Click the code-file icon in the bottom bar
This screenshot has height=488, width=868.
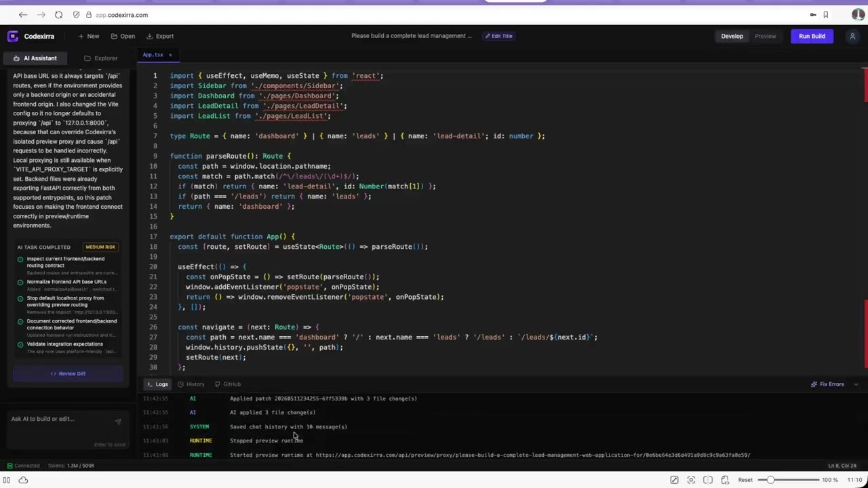pyautogui.click(x=724, y=480)
